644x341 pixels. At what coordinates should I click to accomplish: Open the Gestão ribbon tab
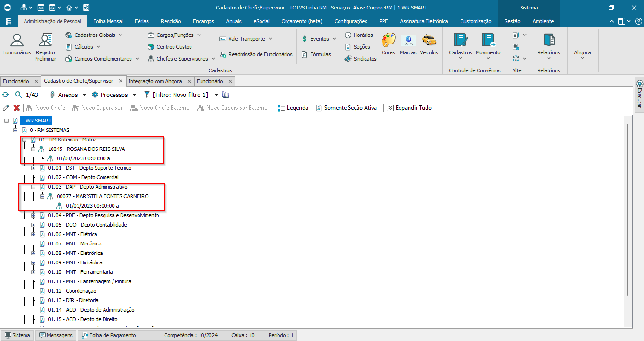(512, 21)
